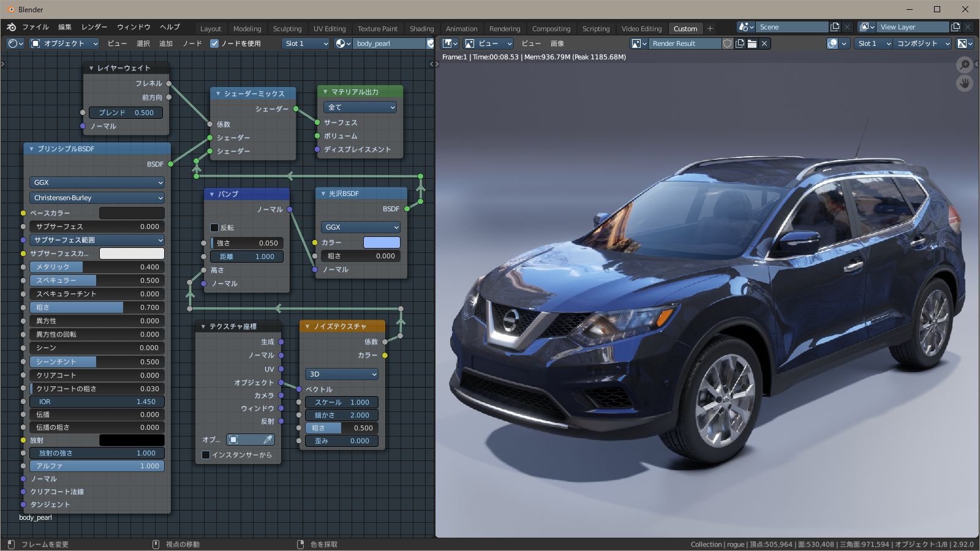980x551 pixels.
Task: Open the Subsurface Radius dropdown
Action: 97,240
